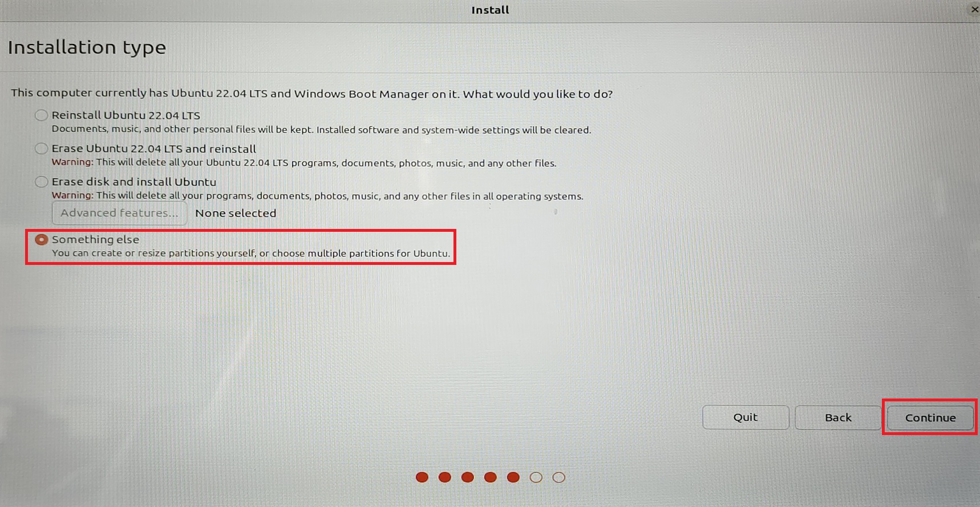Click the Install window title bar
The image size is (980, 507).
[490, 10]
